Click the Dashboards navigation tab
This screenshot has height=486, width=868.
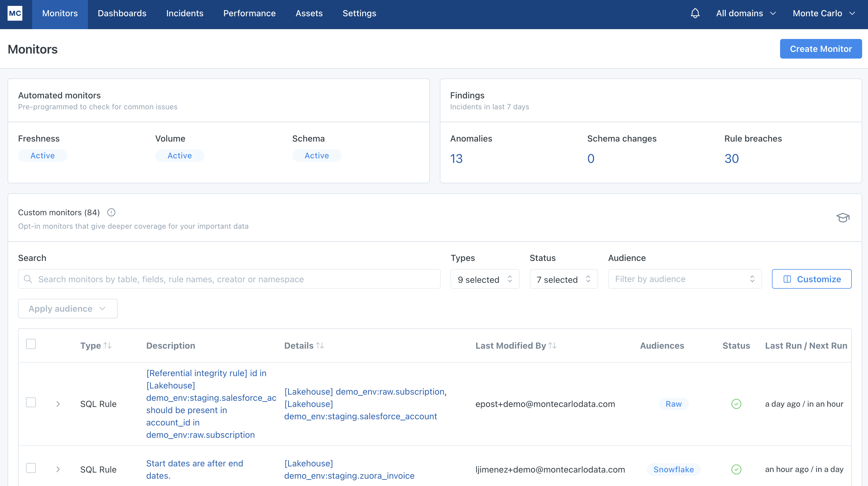point(121,13)
